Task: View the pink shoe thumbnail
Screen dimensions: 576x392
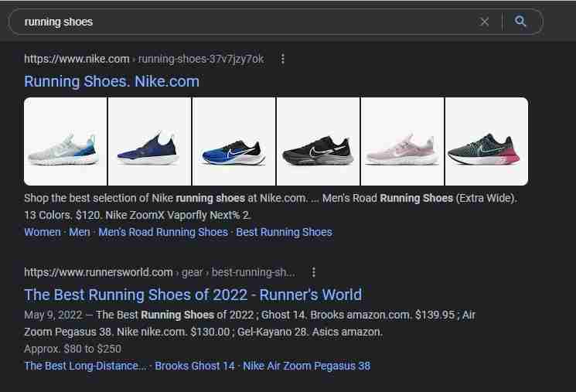Action: pyautogui.click(x=402, y=141)
